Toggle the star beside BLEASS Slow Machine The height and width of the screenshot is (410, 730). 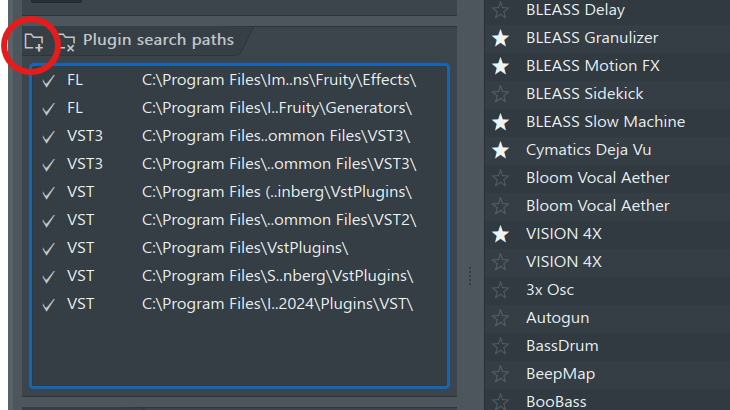coord(500,122)
